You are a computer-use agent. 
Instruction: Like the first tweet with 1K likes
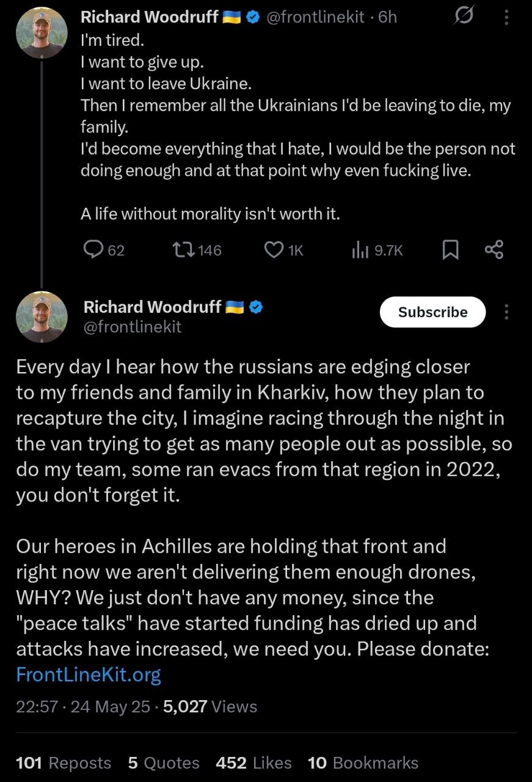point(275,249)
